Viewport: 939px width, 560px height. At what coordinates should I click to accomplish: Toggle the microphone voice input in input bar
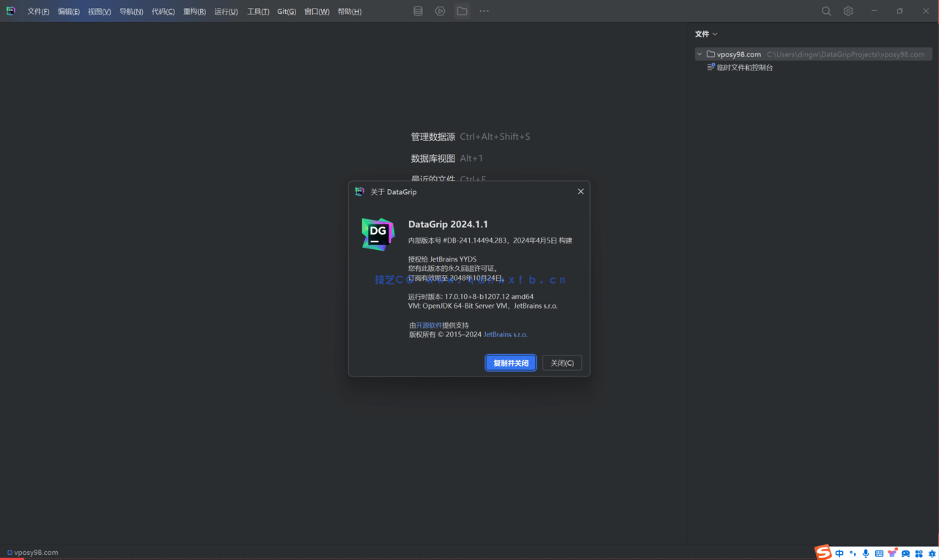click(865, 552)
